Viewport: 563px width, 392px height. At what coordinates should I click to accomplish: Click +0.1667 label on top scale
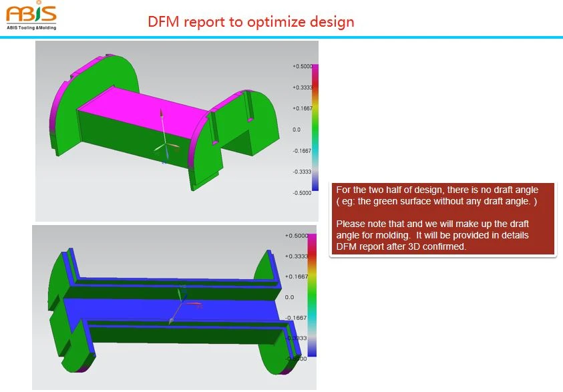[x=303, y=108]
